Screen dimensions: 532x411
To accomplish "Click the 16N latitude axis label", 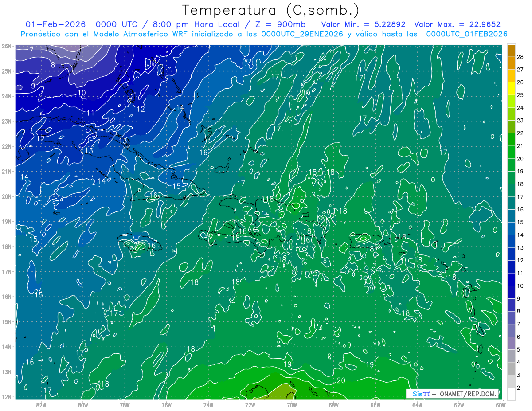I will 7,297.
